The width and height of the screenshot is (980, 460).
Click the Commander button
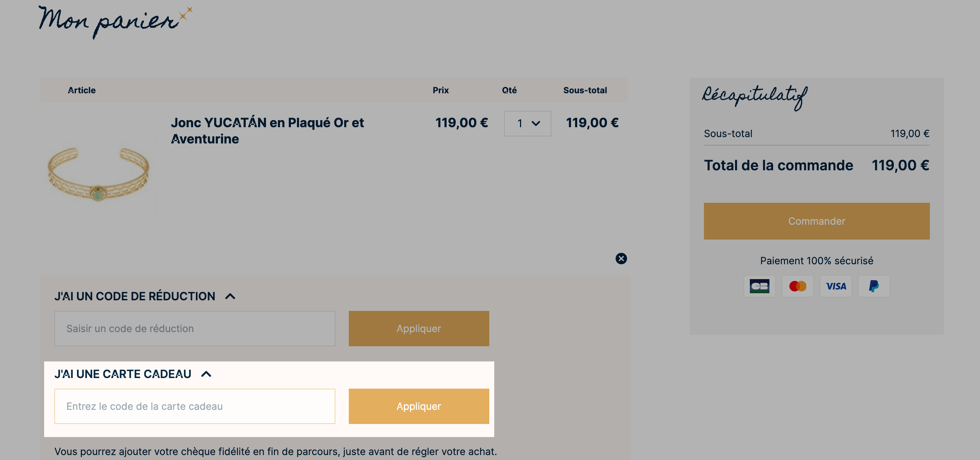point(817,221)
